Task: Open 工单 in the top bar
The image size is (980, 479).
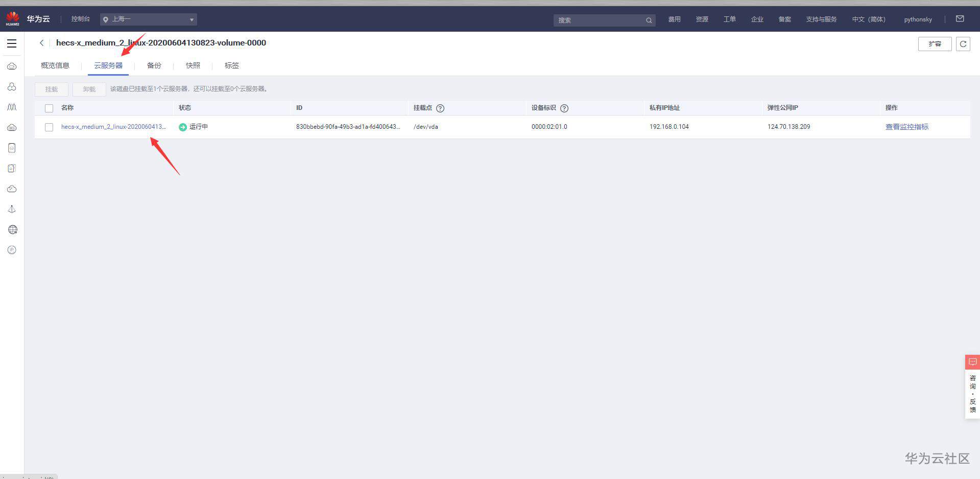Action: pyautogui.click(x=730, y=19)
